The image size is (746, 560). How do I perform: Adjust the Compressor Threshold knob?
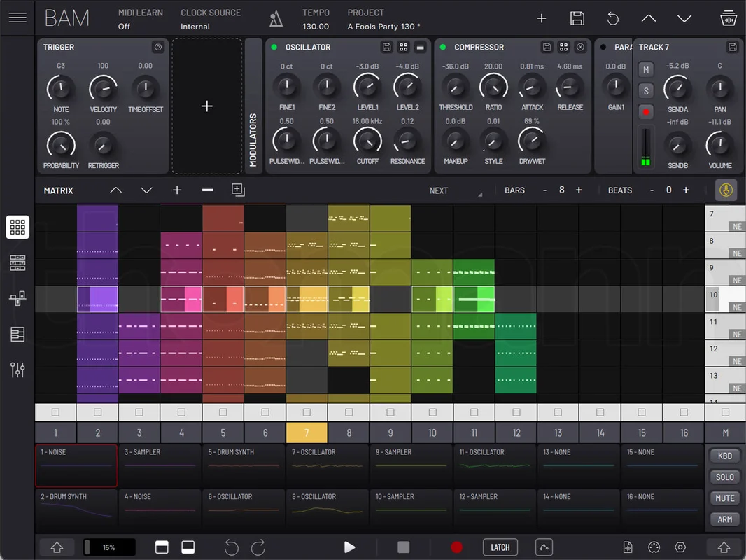(456, 87)
